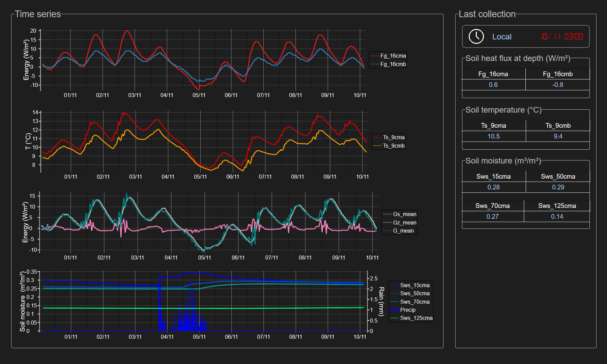Click the Sws_70cma value 0.27 cell
The height and width of the screenshot is (364, 607).
(492, 217)
